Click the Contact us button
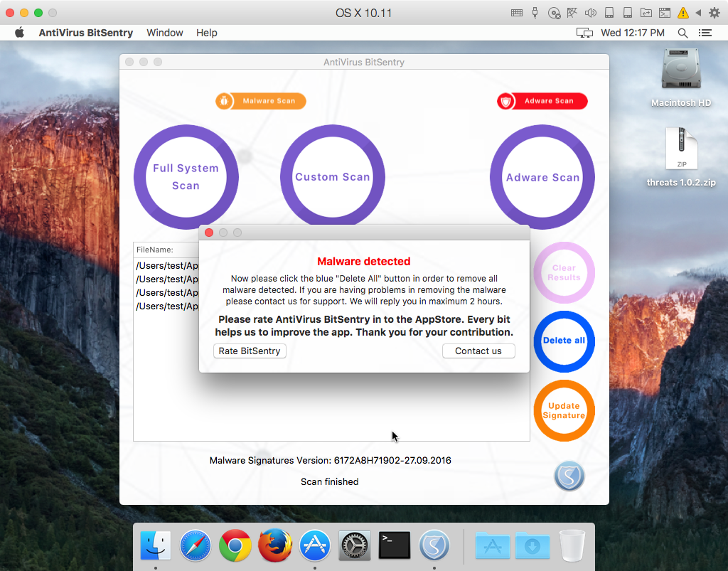728x571 pixels. 478,351
